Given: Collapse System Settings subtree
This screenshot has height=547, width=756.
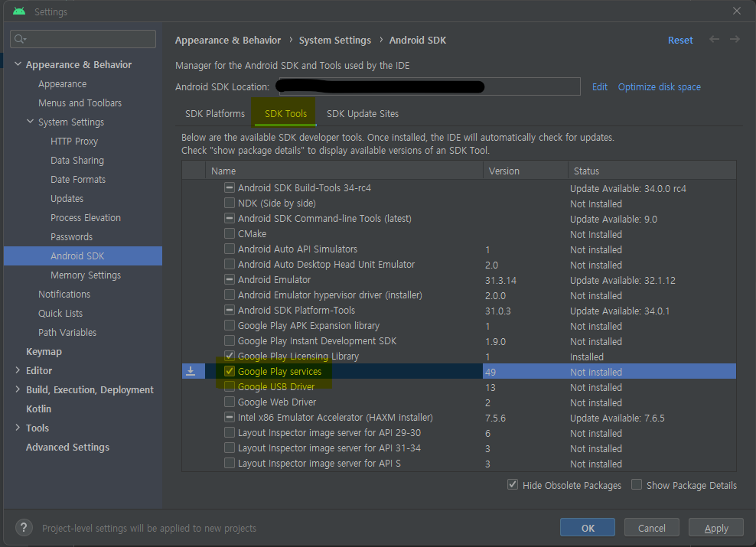Looking at the screenshot, I should 30,122.
